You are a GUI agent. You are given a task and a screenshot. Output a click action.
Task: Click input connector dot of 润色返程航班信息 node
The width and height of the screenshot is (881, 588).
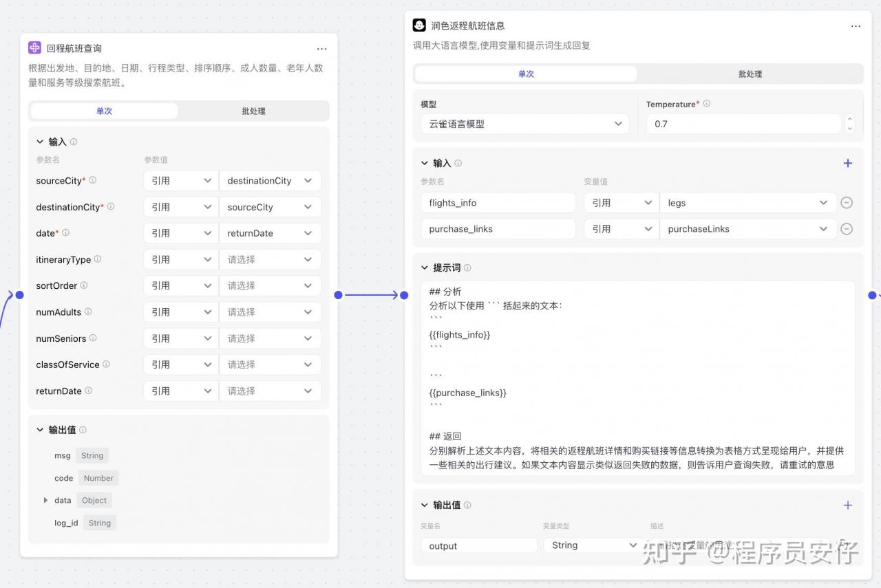[x=404, y=295]
